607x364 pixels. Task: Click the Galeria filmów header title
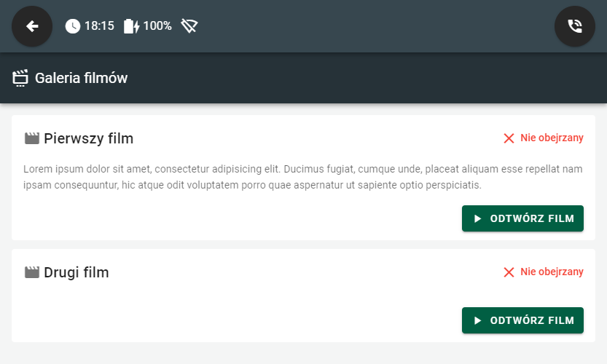pyautogui.click(x=81, y=78)
